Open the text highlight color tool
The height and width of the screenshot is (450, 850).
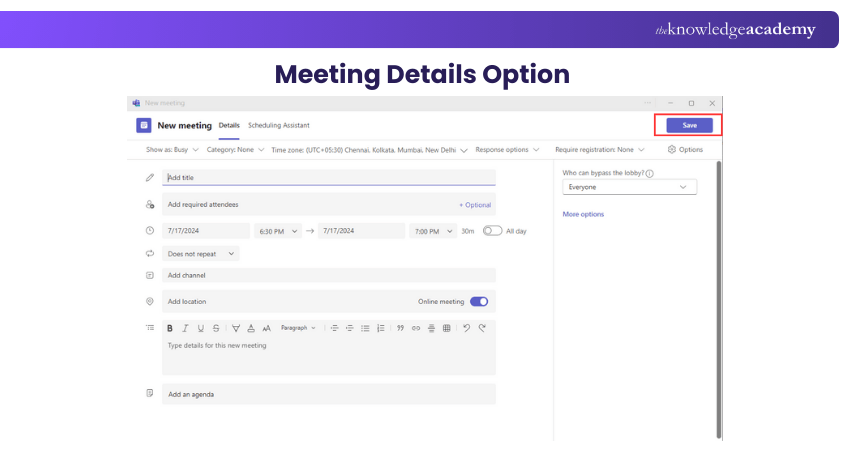pyautogui.click(x=236, y=328)
